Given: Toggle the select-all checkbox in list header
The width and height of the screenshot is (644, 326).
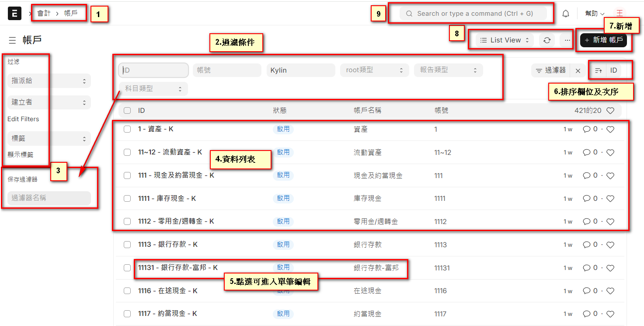Looking at the screenshot, I should click(127, 111).
